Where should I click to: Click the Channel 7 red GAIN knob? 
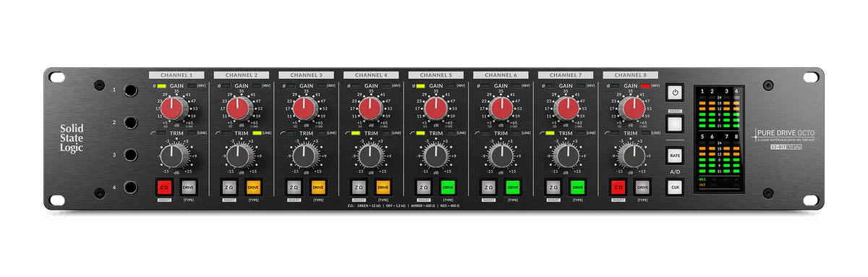pos(566,109)
